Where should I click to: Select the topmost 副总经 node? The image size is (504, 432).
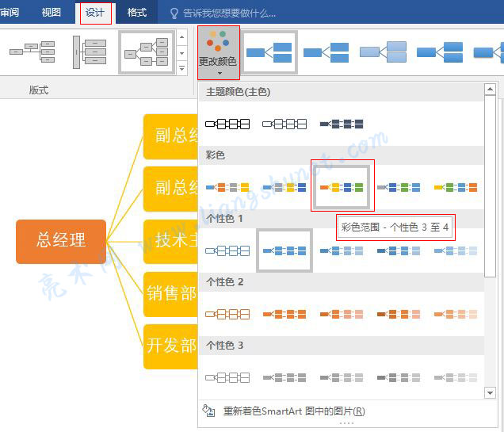click(170, 136)
